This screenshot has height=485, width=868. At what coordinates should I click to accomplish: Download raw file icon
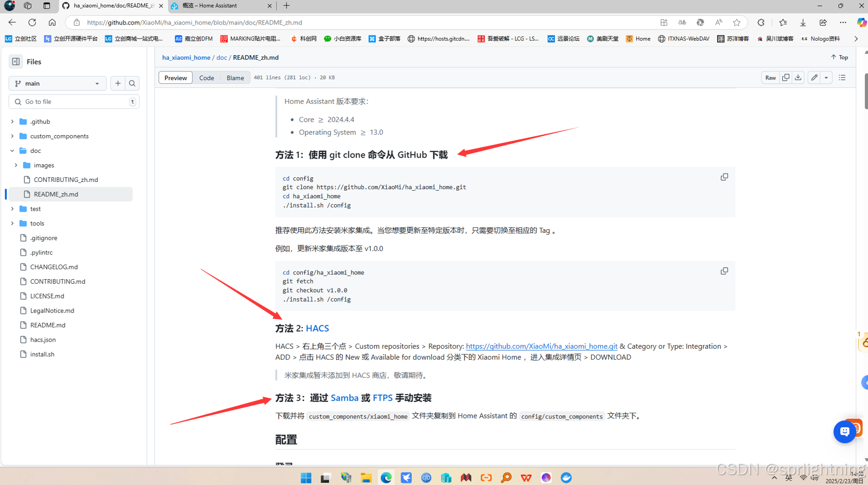(798, 77)
